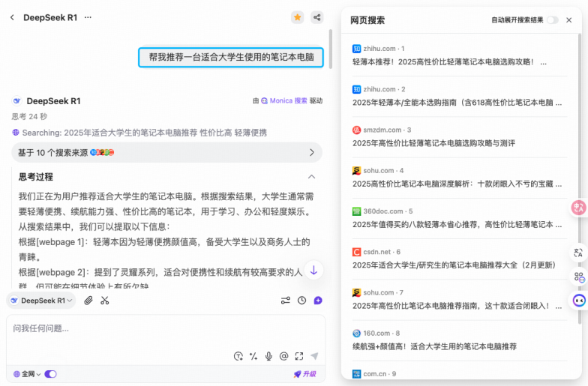Collapse the 思考过程 section
Viewport: 588px width, 386px height.
[312, 177]
